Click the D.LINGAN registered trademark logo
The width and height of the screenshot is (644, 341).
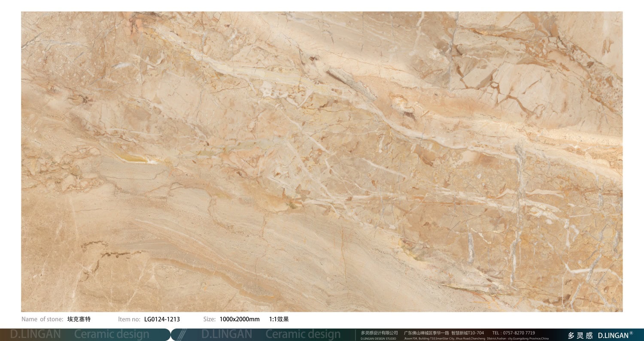(615, 335)
